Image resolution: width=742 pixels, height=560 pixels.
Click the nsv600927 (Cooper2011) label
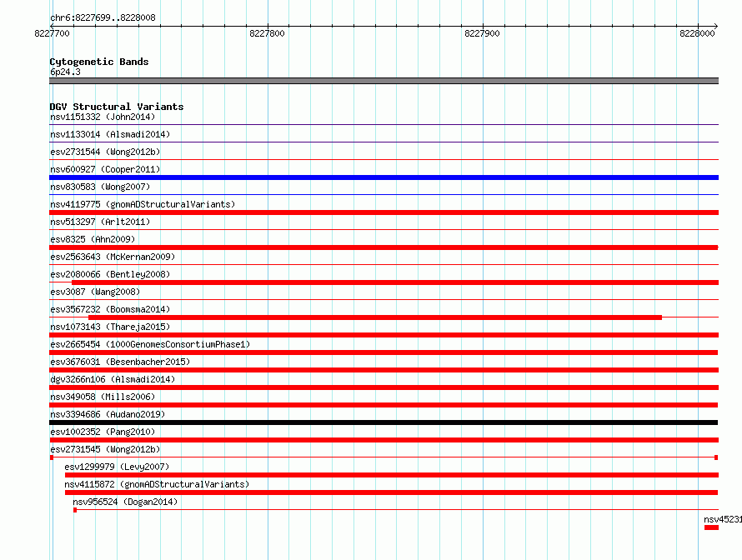[105, 169]
